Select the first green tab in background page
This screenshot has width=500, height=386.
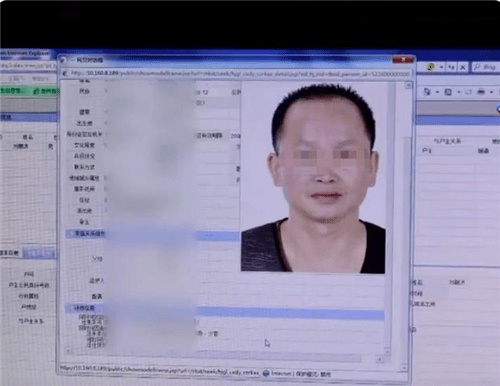point(12,90)
